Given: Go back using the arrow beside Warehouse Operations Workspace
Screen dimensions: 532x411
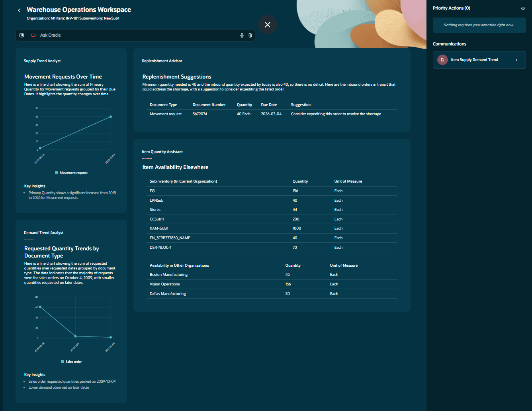Looking at the screenshot, I should [19, 10].
